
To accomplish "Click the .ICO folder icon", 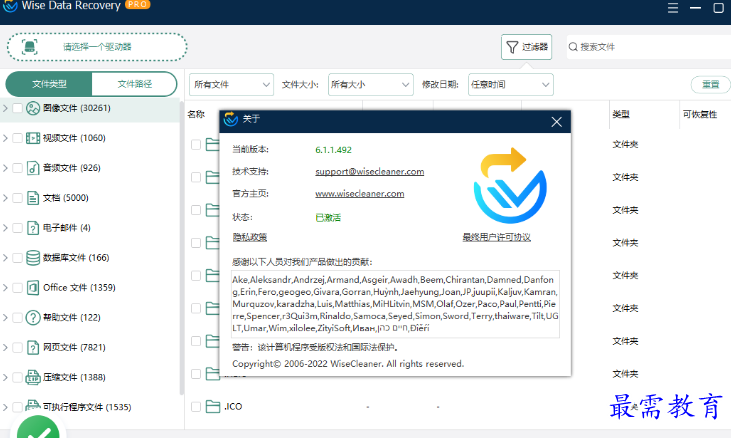I will (213, 407).
